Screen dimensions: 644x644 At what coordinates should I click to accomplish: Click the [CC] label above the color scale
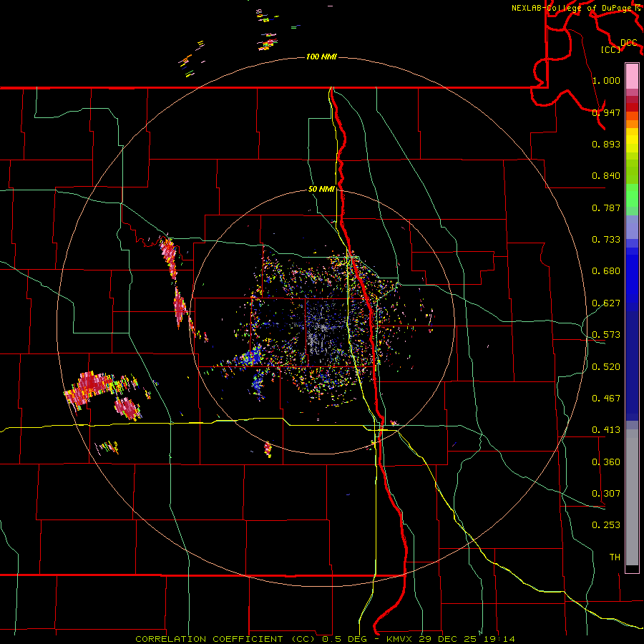click(x=611, y=49)
